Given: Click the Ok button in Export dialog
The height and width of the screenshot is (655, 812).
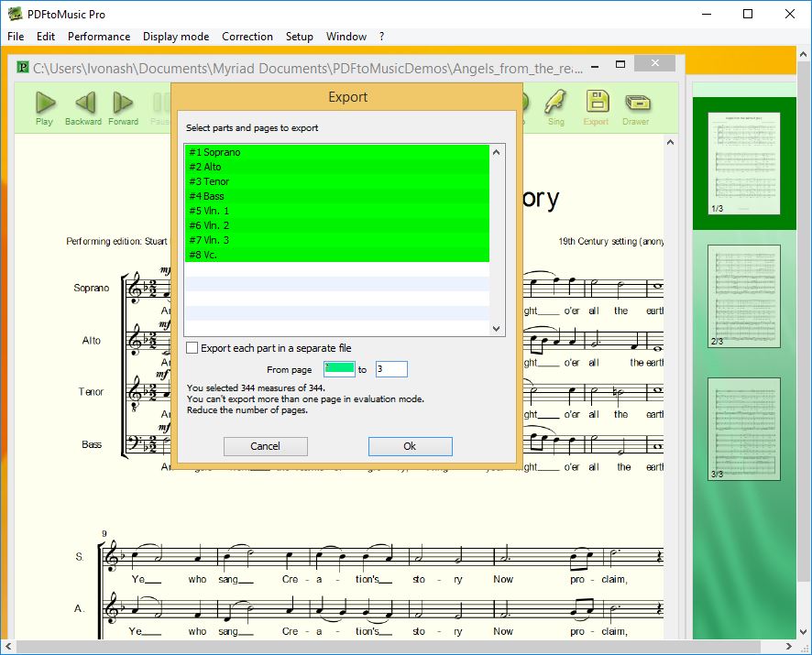Looking at the screenshot, I should [411, 446].
